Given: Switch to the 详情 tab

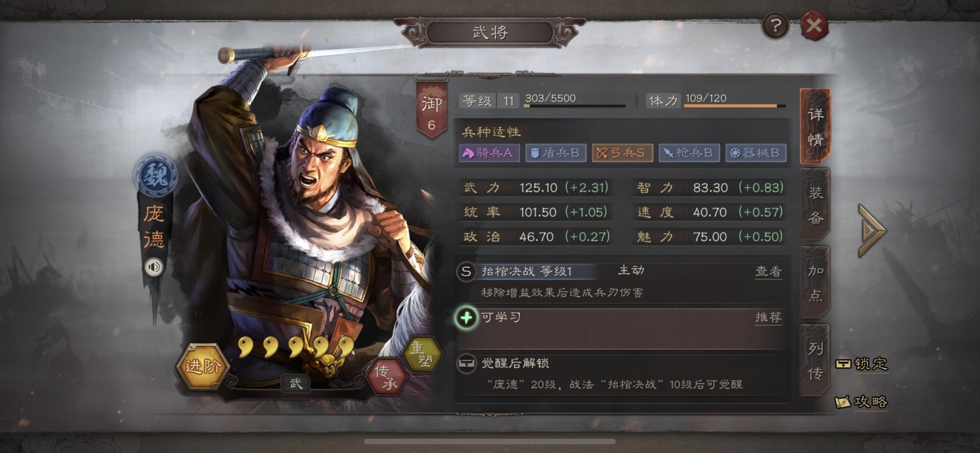Looking at the screenshot, I should click(x=815, y=127).
